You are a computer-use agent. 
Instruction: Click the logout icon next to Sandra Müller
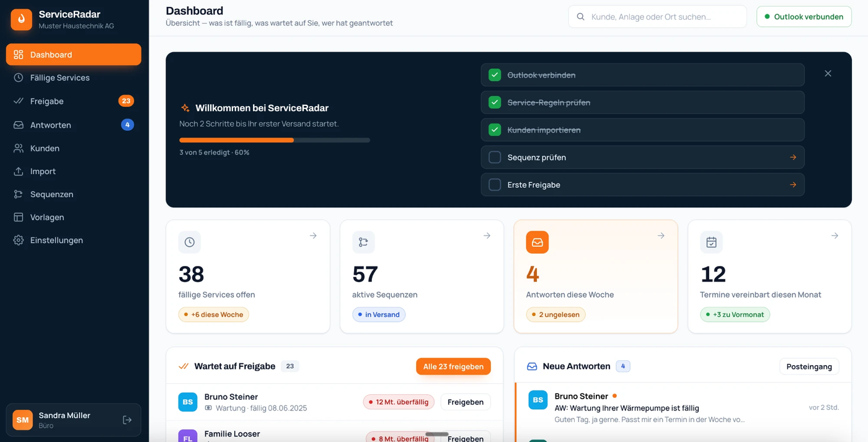(127, 420)
